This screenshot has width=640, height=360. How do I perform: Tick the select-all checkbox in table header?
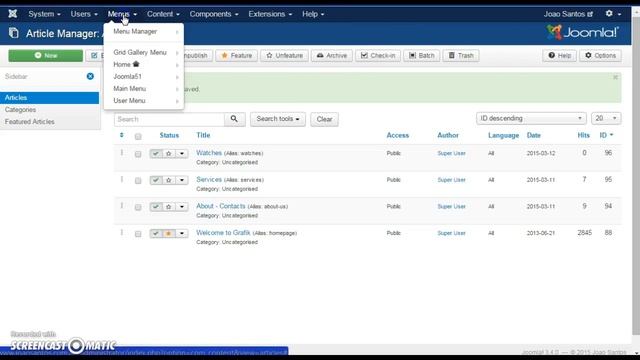click(138, 136)
